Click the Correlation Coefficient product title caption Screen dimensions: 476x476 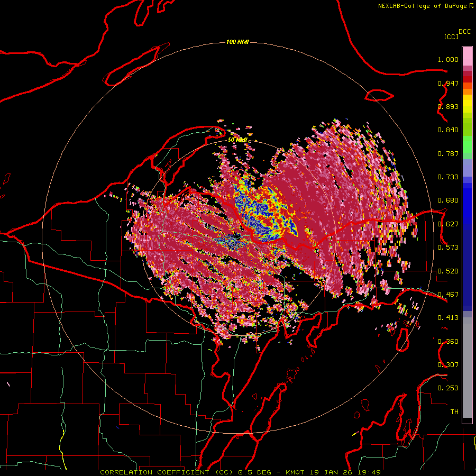(241, 472)
